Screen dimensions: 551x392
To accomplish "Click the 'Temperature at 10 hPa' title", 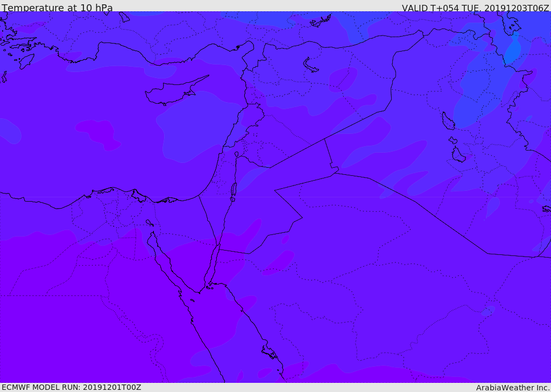I will pos(57,8).
